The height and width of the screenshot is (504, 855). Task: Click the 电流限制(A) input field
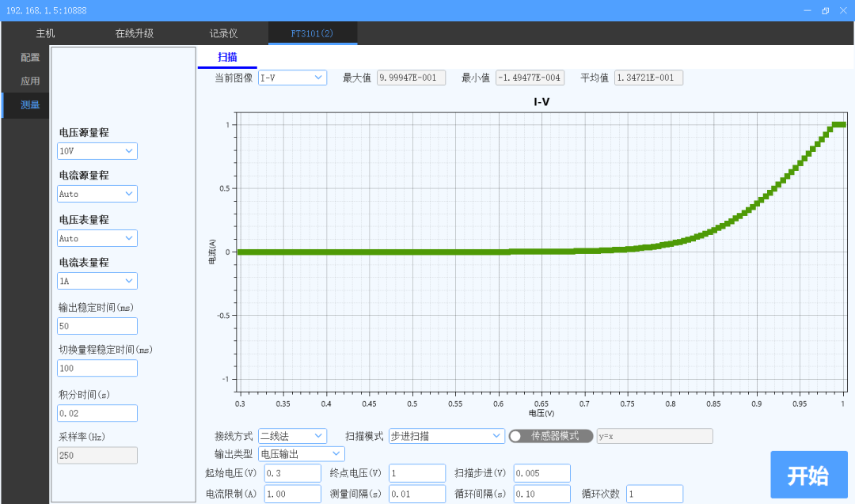[x=293, y=494]
